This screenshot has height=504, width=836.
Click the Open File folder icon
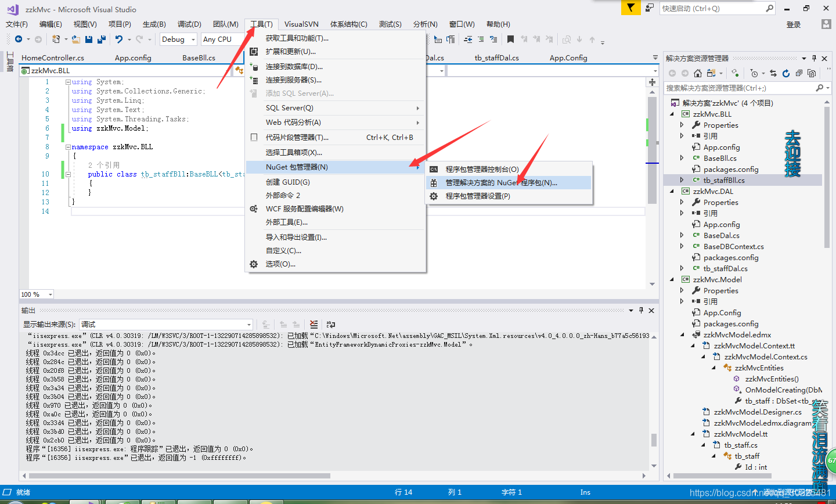pos(76,39)
